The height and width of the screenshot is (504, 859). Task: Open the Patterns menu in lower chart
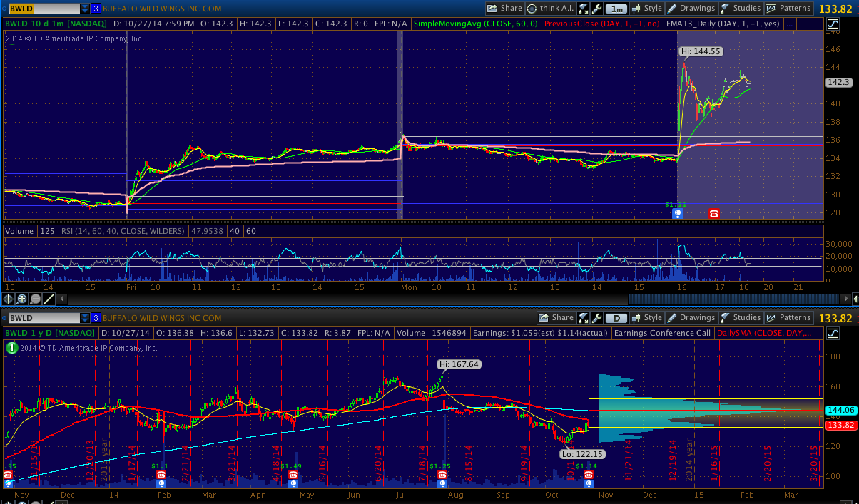coord(788,318)
